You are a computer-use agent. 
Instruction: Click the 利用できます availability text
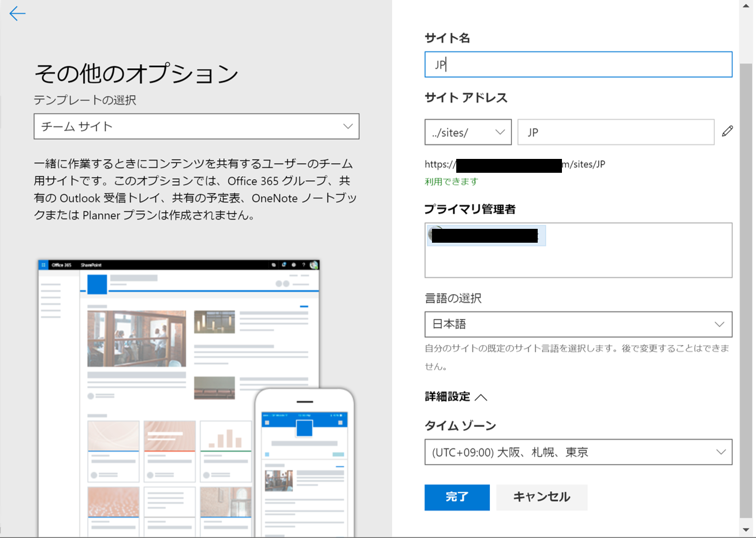tap(452, 181)
